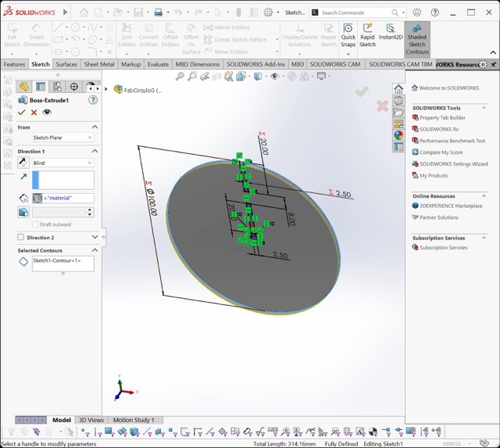Switch to the MBD Dimensions tab

[x=198, y=64]
